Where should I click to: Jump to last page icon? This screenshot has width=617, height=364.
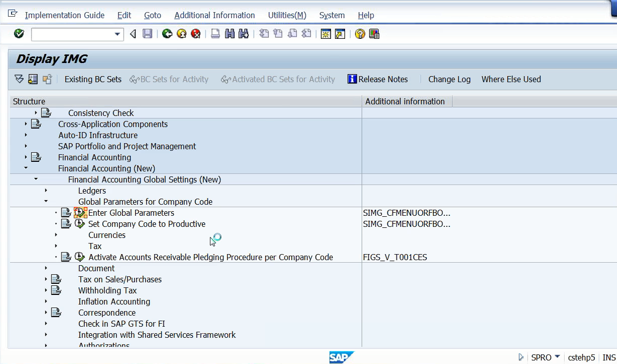pos(306,34)
